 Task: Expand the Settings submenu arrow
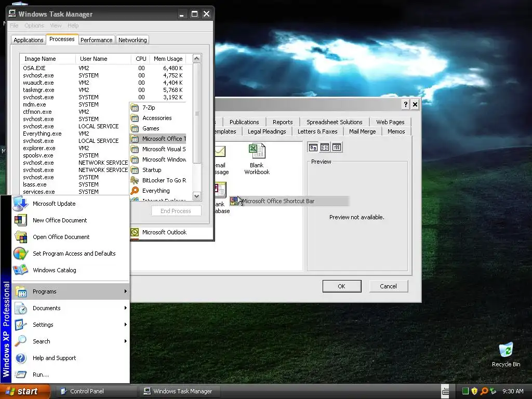pos(126,325)
